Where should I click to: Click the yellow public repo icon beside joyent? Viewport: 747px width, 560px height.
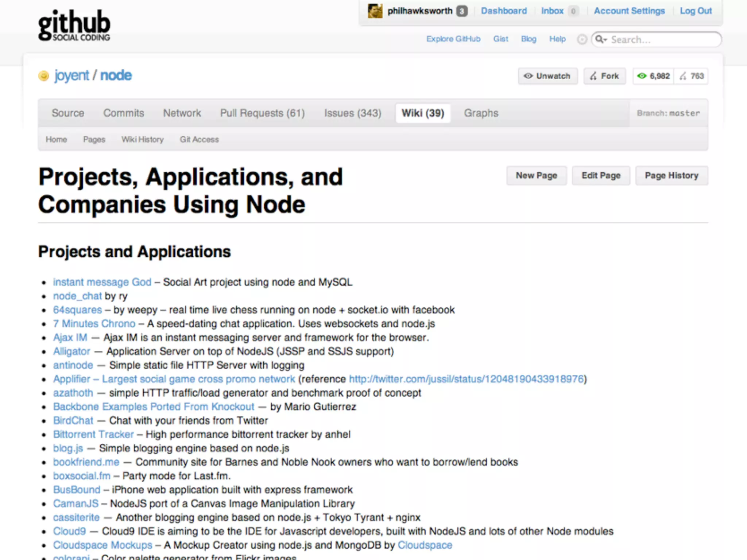click(x=43, y=76)
